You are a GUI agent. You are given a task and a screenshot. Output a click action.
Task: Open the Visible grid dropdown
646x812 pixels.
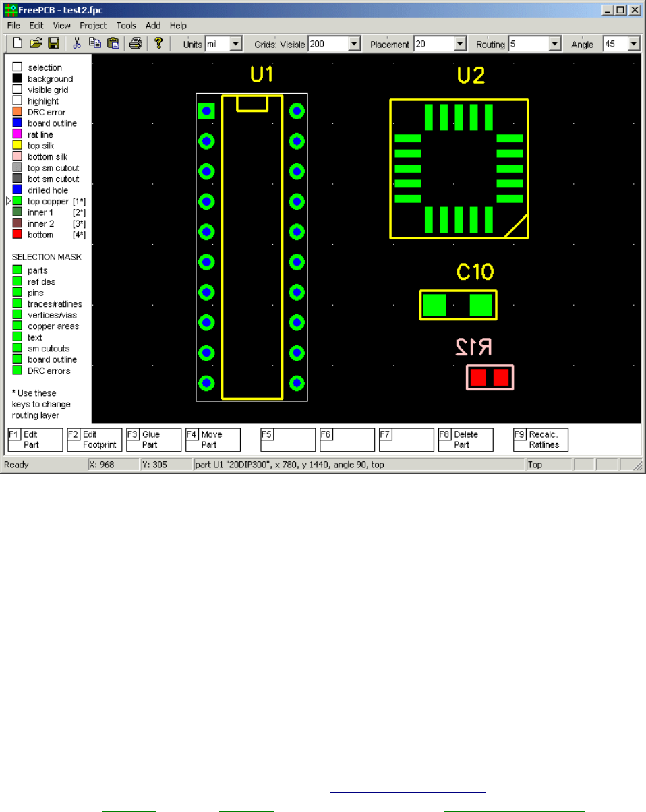(x=354, y=44)
